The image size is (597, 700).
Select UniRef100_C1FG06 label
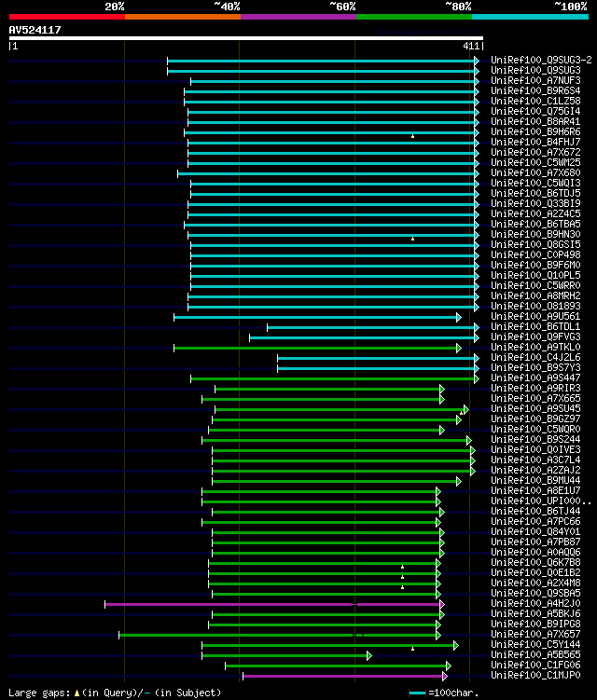point(535,666)
